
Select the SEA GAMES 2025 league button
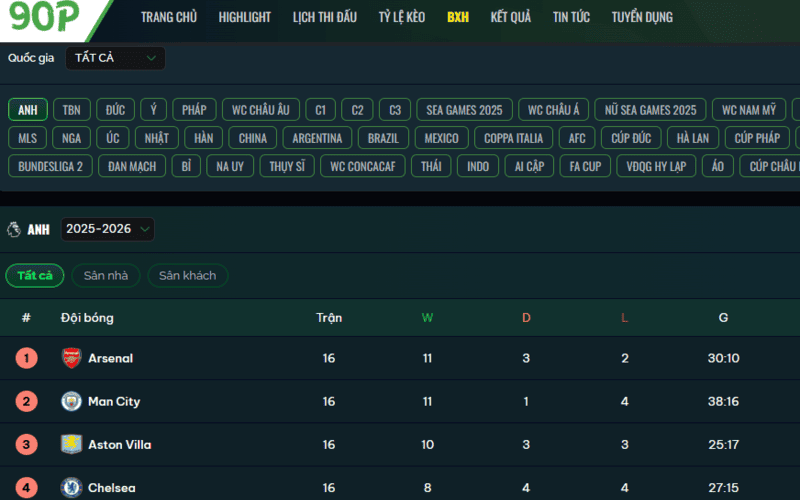[x=464, y=110]
